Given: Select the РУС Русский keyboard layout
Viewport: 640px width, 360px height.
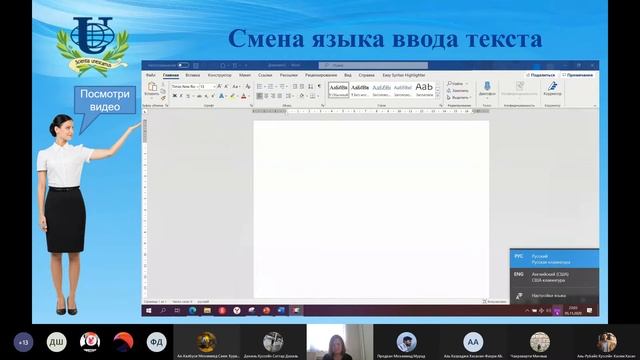Looking at the screenshot, I should [x=554, y=259].
